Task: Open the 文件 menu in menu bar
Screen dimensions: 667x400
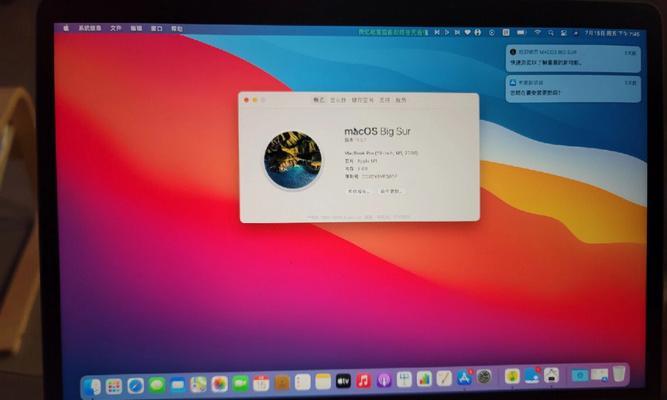Action: coord(116,28)
